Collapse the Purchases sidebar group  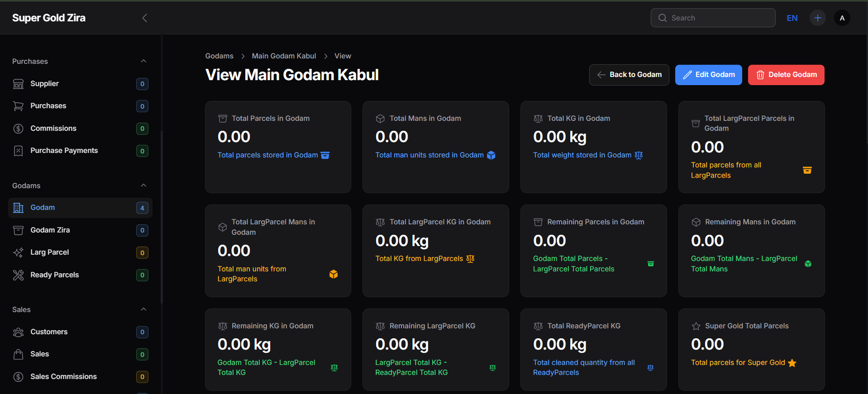coord(143,61)
